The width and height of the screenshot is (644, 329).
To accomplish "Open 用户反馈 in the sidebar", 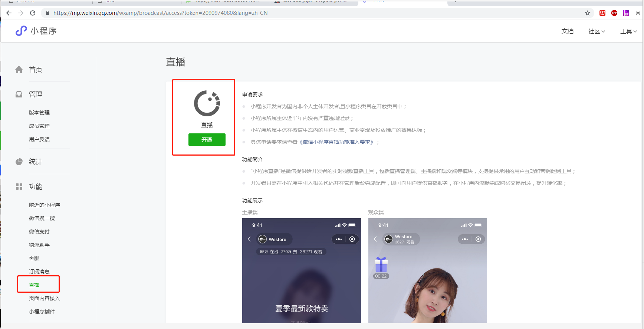I will 39,139.
